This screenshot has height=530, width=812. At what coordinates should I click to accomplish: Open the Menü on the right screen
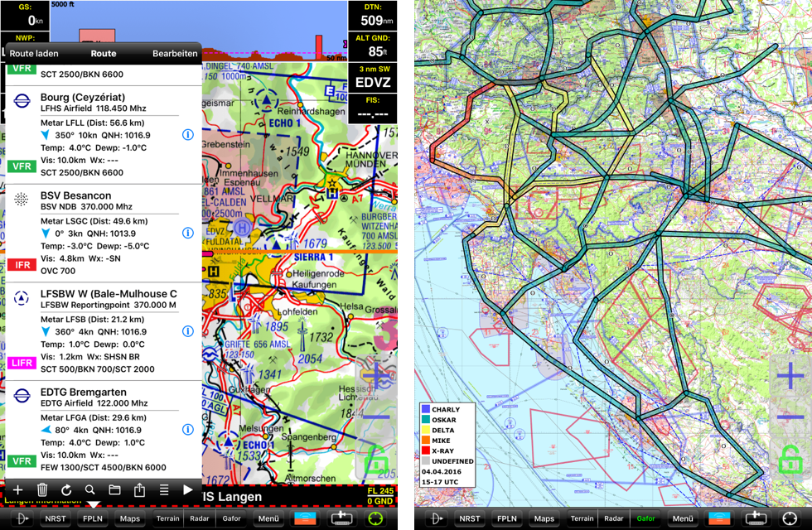click(683, 518)
